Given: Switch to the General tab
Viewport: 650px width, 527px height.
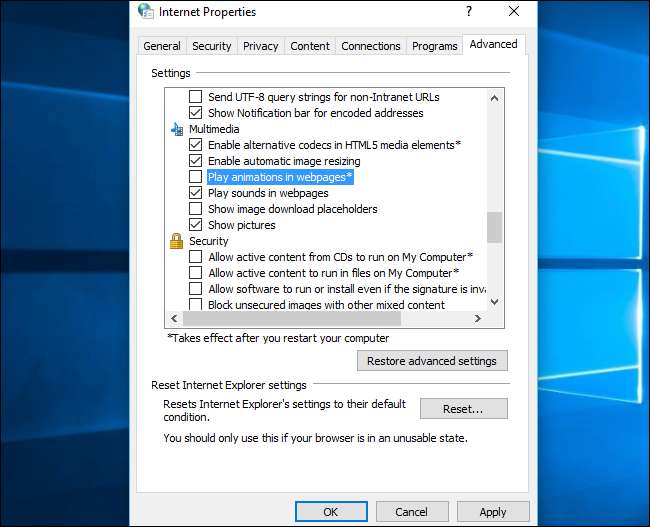Looking at the screenshot, I should (162, 46).
